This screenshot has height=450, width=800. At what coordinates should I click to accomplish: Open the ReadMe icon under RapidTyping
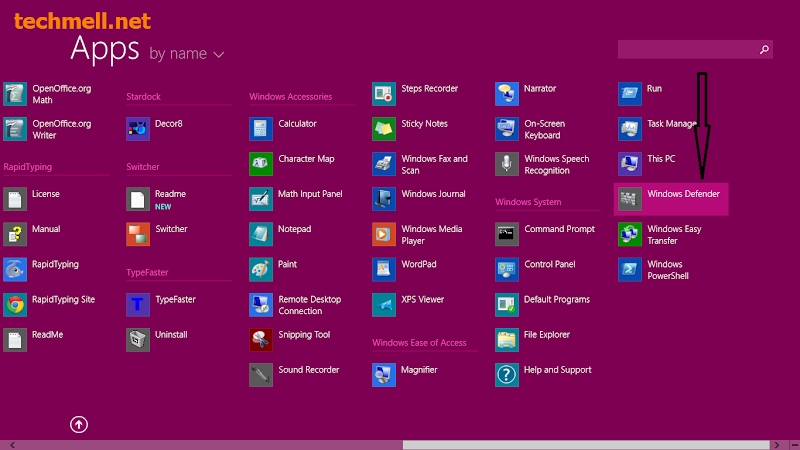(15, 340)
